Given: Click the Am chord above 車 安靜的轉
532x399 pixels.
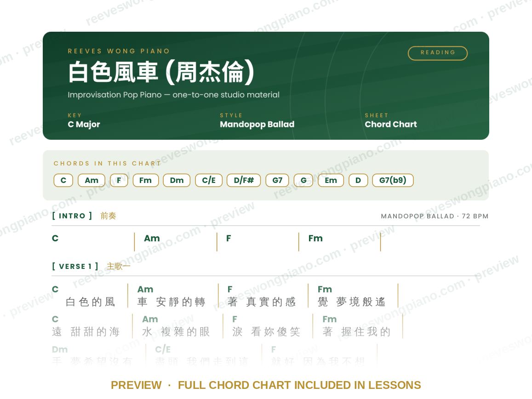Looking at the screenshot, I should [145, 289].
